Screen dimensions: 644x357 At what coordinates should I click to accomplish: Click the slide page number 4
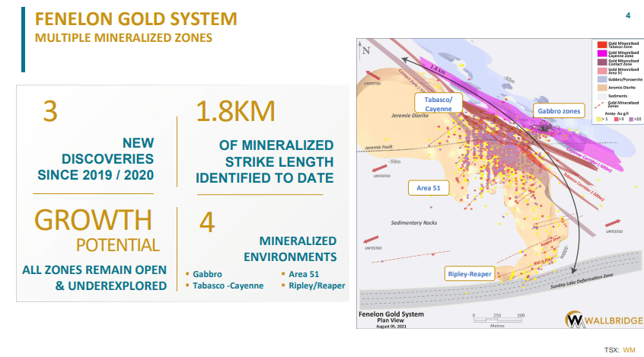pyautogui.click(x=627, y=16)
